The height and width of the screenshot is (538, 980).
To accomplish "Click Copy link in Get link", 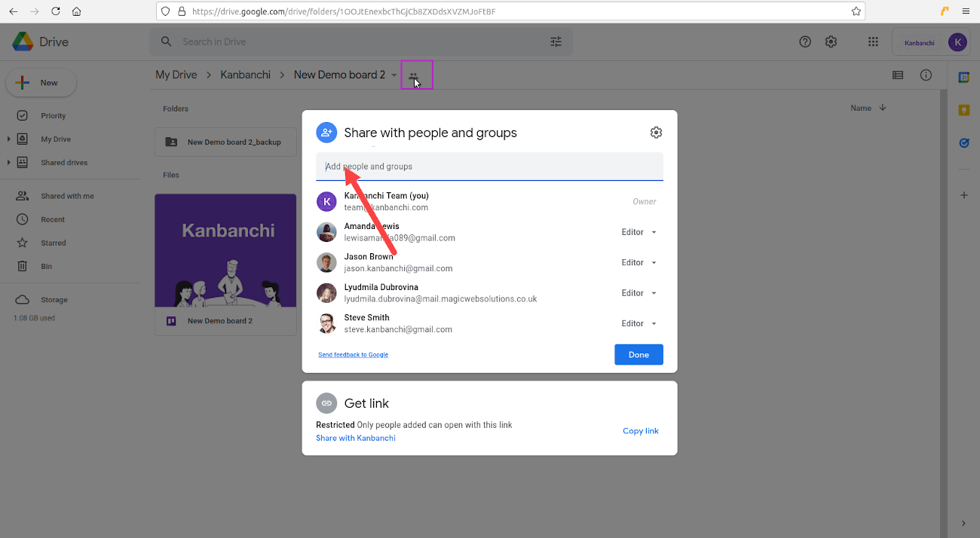I will [641, 431].
